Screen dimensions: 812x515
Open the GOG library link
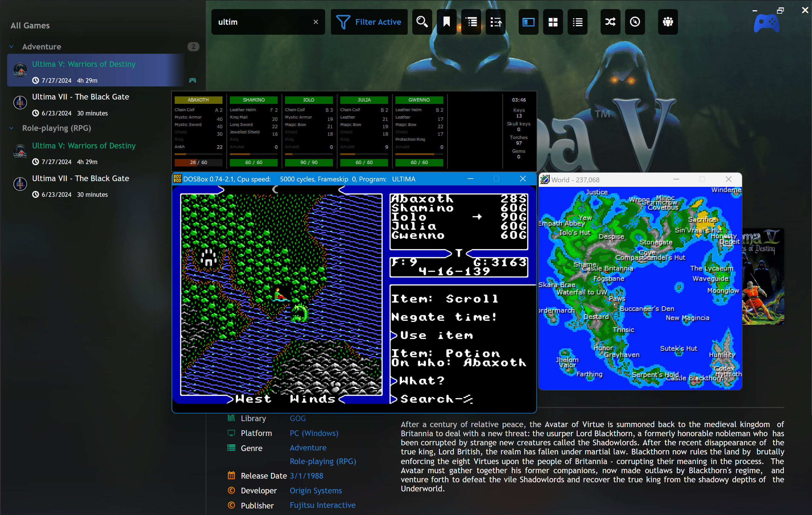click(x=298, y=418)
